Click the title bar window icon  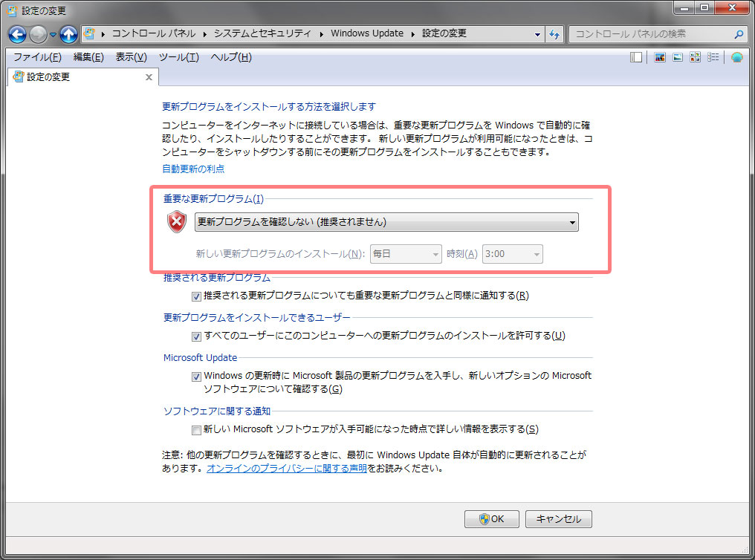click(13, 10)
